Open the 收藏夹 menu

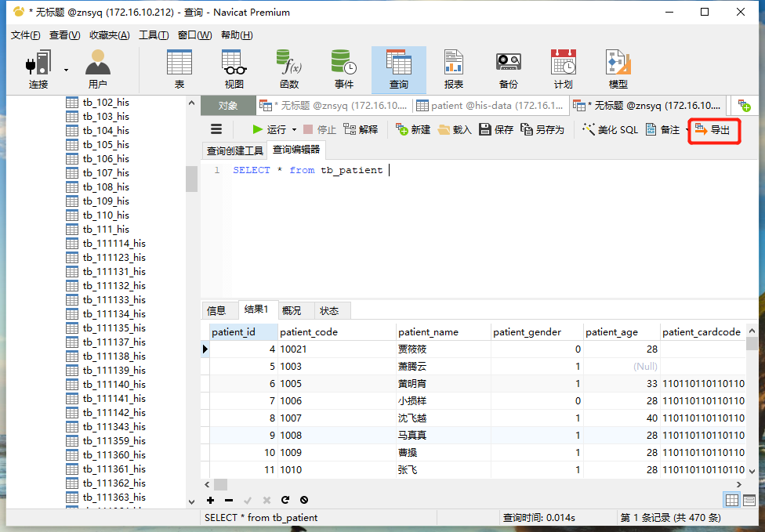pyautogui.click(x=109, y=35)
